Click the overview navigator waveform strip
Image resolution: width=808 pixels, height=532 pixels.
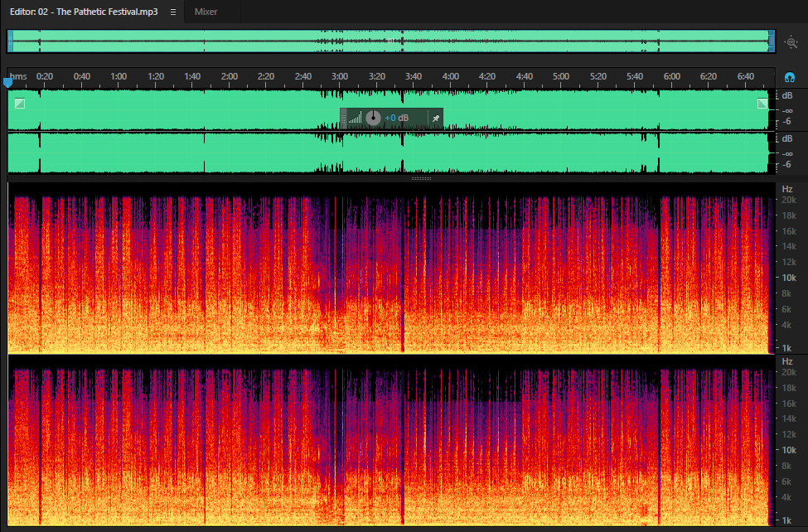(390, 41)
